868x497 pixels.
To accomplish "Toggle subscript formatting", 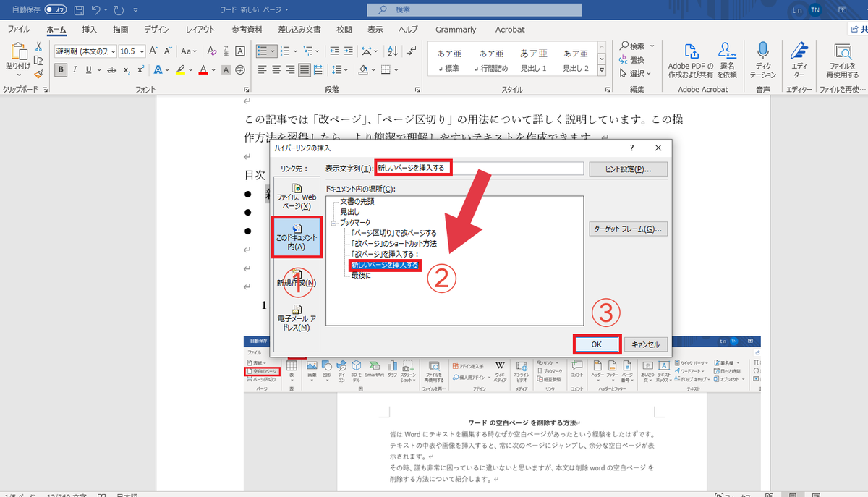I will click(127, 70).
